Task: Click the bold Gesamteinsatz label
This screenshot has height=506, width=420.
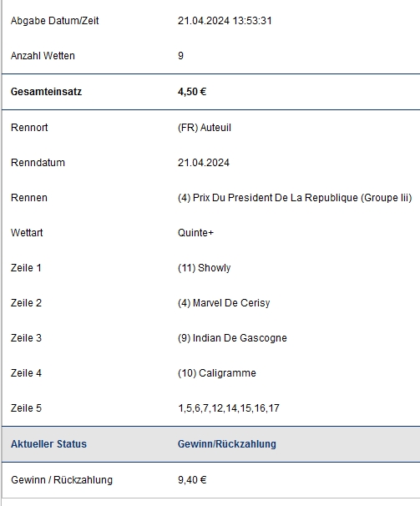Action: (x=46, y=92)
